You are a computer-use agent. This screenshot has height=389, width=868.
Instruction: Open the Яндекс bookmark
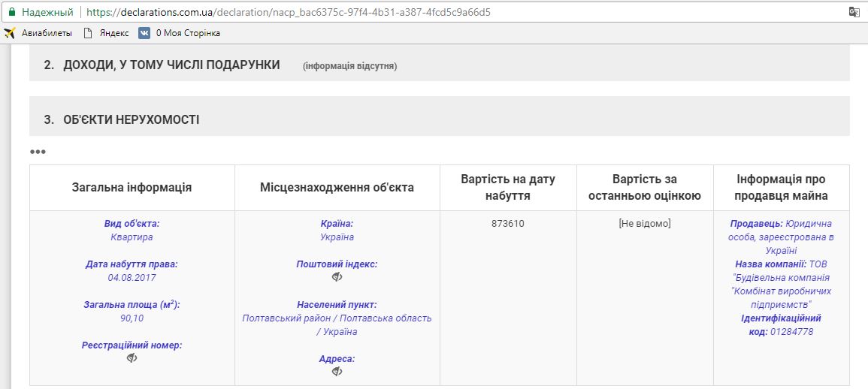[106, 33]
